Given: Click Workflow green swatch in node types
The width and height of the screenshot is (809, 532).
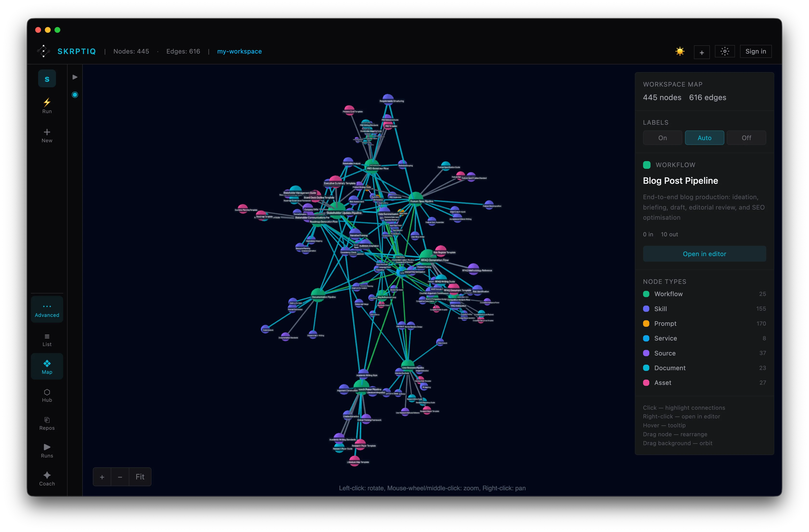Looking at the screenshot, I should point(646,294).
